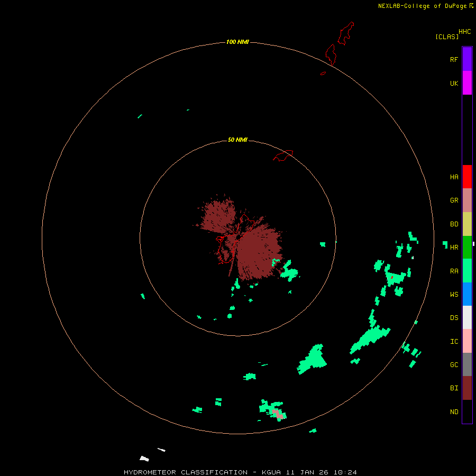The width and height of the screenshot is (476, 476).
Task: Click the purple RF color swatch
Action: coord(467,59)
